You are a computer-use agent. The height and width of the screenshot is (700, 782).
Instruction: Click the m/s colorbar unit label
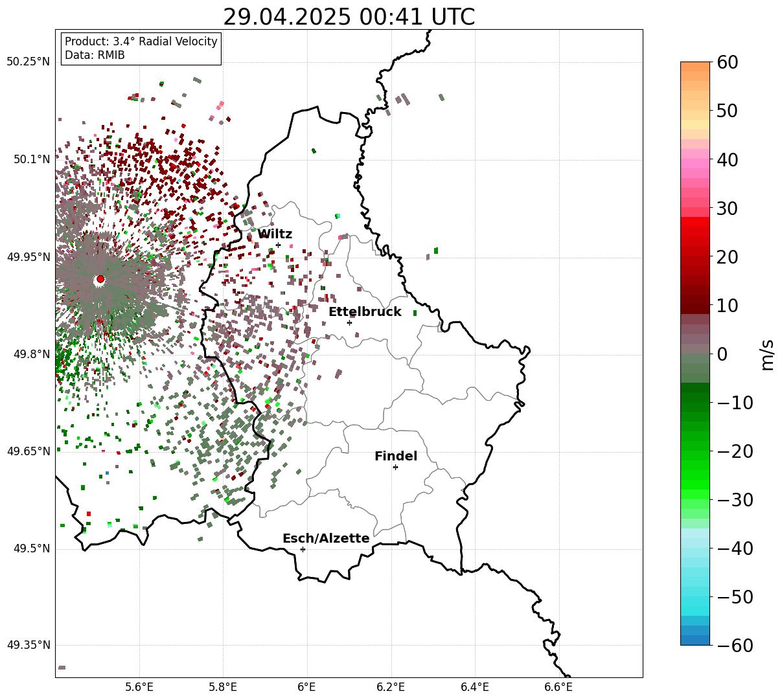[768, 354]
